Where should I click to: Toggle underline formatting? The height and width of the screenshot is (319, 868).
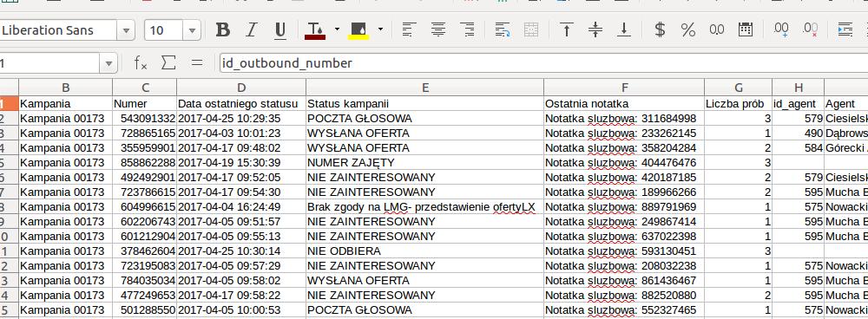pyautogui.click(x=280, y=29)
